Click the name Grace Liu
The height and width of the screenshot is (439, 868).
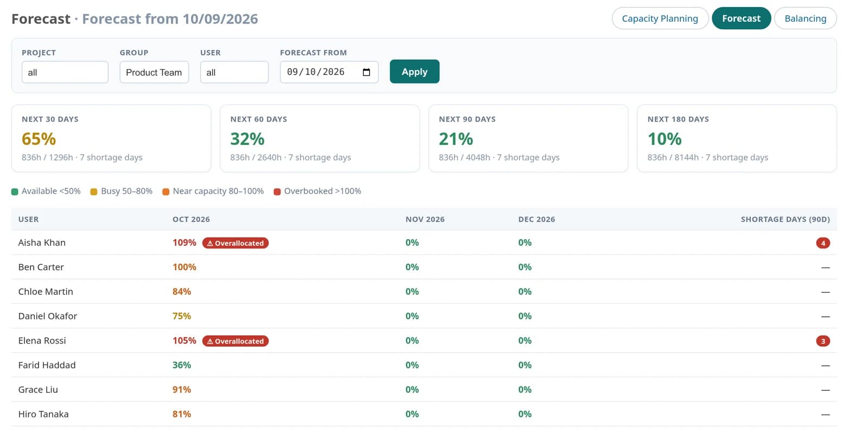38,390
